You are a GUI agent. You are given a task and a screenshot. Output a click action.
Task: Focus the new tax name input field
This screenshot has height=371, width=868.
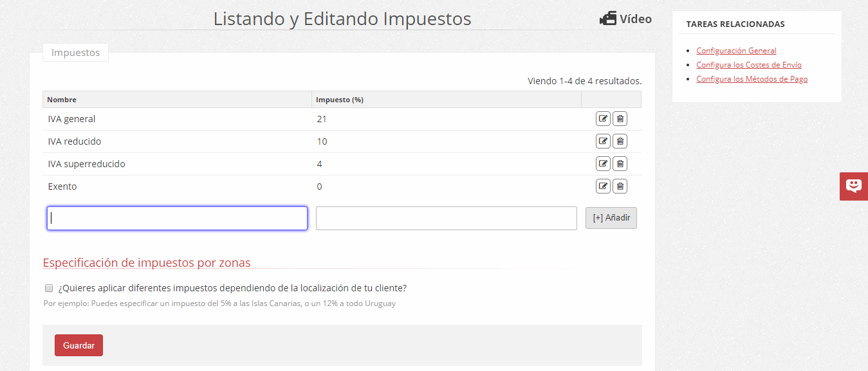pyautogui.click(x=177, y=218)
